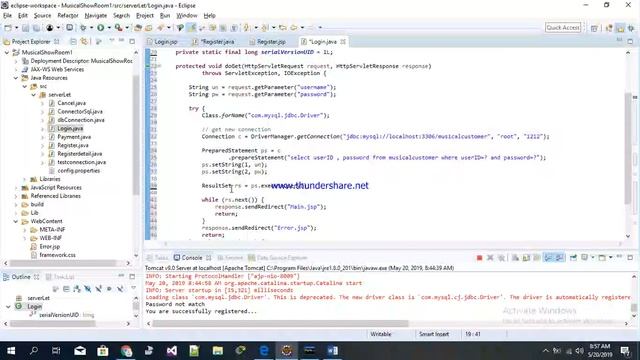640x360 pixels.
Task: Expand the Deployment Descriptor node
Action: pos(16,61)
